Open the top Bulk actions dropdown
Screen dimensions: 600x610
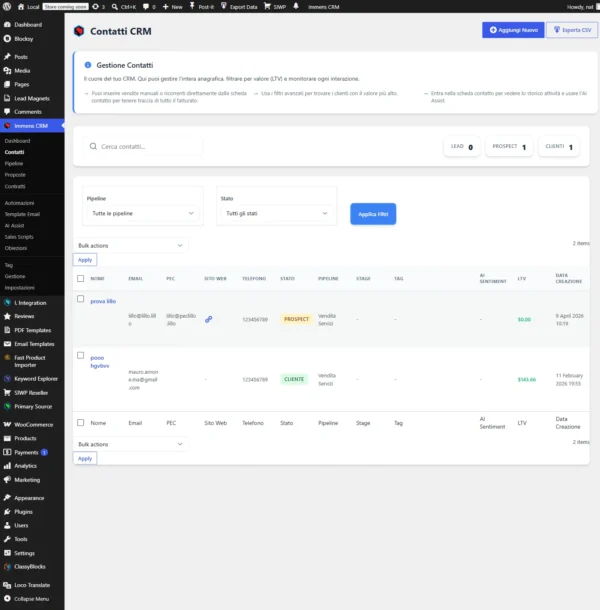click(x=130, y=245)
